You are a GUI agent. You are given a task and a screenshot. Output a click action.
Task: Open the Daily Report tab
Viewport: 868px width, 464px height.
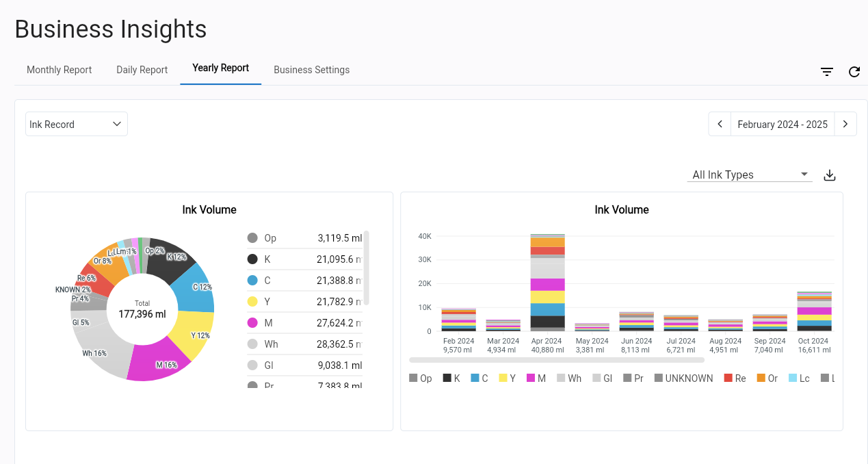(x=142, y=70)
